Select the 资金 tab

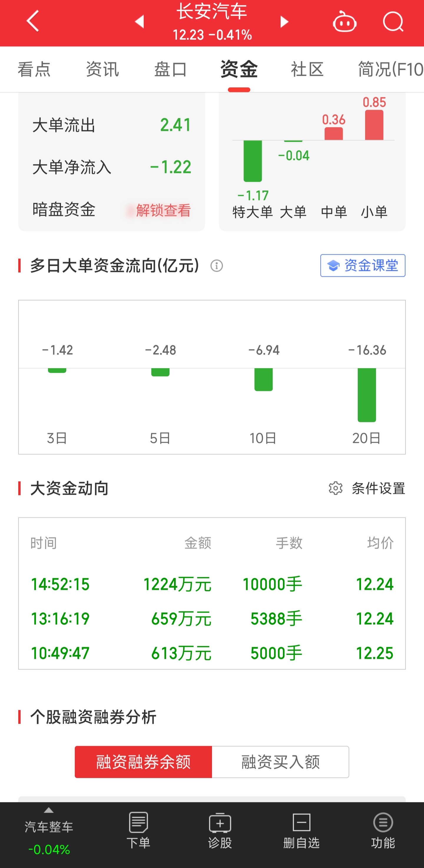coord(239,70)
